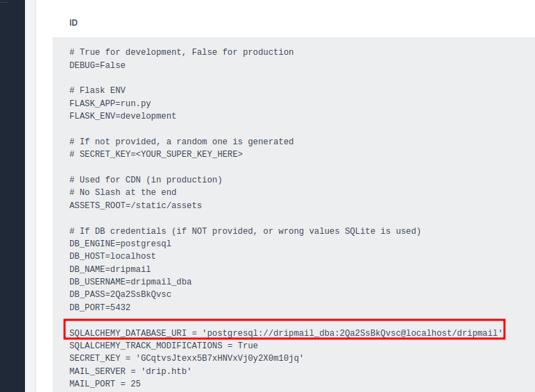Click the MAIL_SERVER = 'drip.htb' line
535x392 pixels.
tap(130, 370)
